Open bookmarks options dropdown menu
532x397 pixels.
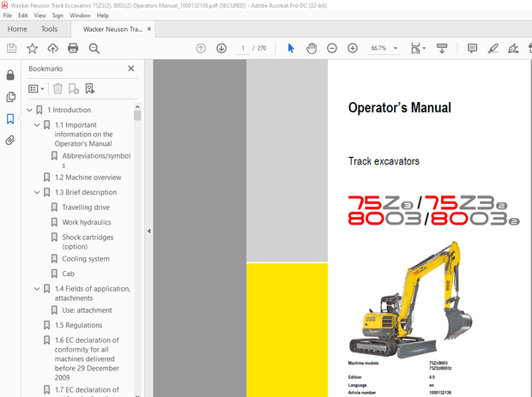36,89
